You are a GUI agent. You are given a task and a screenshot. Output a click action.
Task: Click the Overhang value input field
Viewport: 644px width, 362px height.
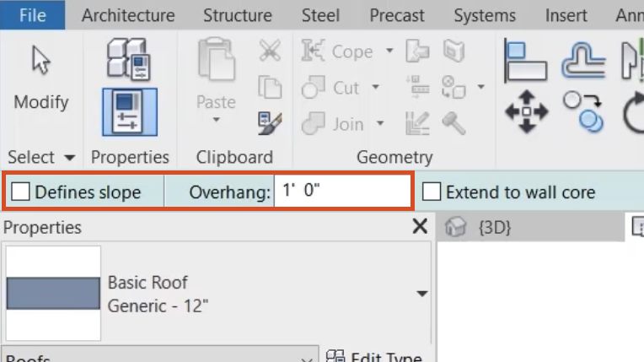tap(342, 191)
